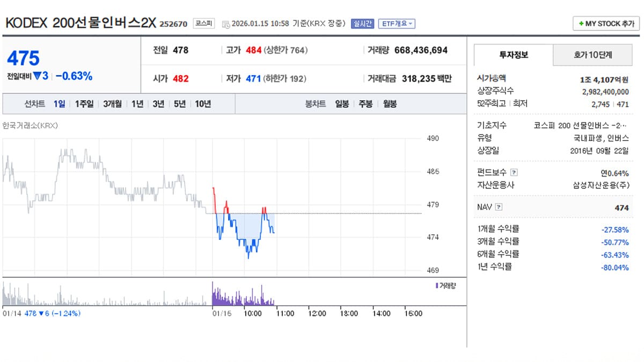Click the green plus icon in MY STOCK 추가
The height and width of the screenshot is (362, 644).
(x=581, y=24)
